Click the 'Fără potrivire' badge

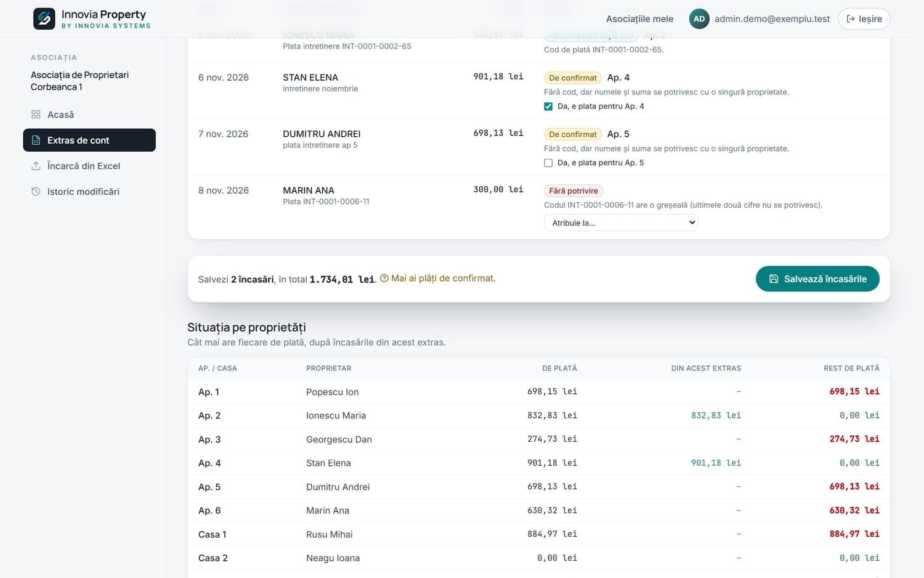coord(573,191)
